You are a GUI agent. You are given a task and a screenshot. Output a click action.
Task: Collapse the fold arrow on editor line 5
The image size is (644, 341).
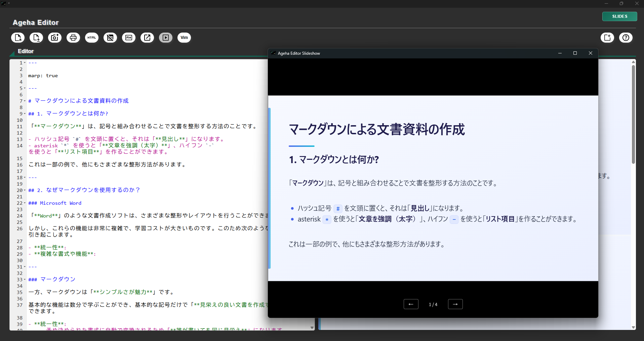coord(25,88)
